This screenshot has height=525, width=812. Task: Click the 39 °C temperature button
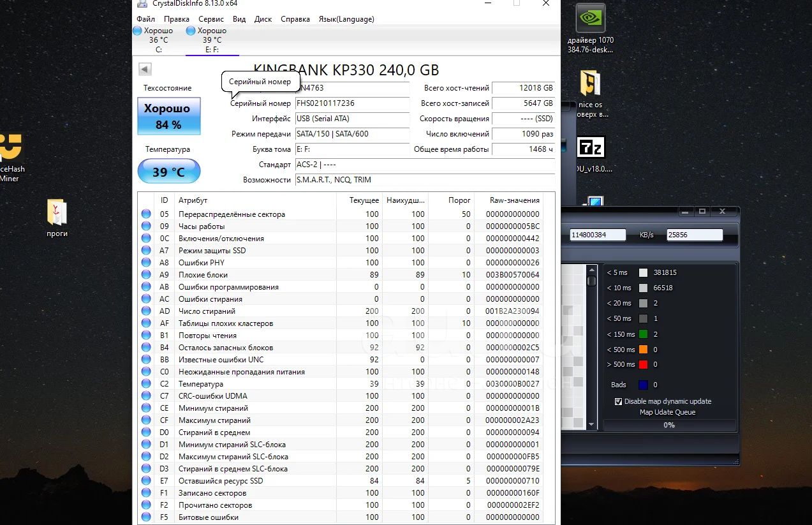tap(169, 172)
